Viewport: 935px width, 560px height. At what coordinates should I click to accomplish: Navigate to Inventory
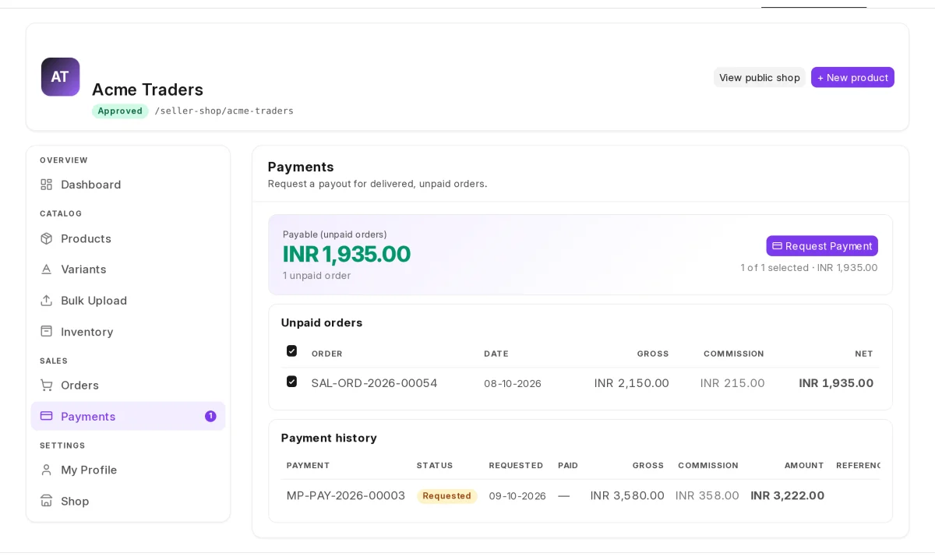pos(129,332)
